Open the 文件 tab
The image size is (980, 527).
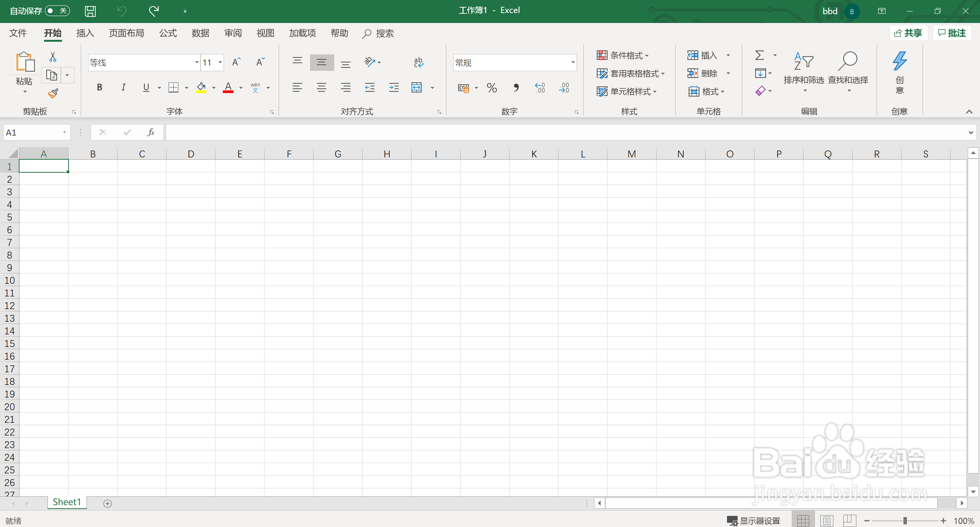[x=18, y=33]
